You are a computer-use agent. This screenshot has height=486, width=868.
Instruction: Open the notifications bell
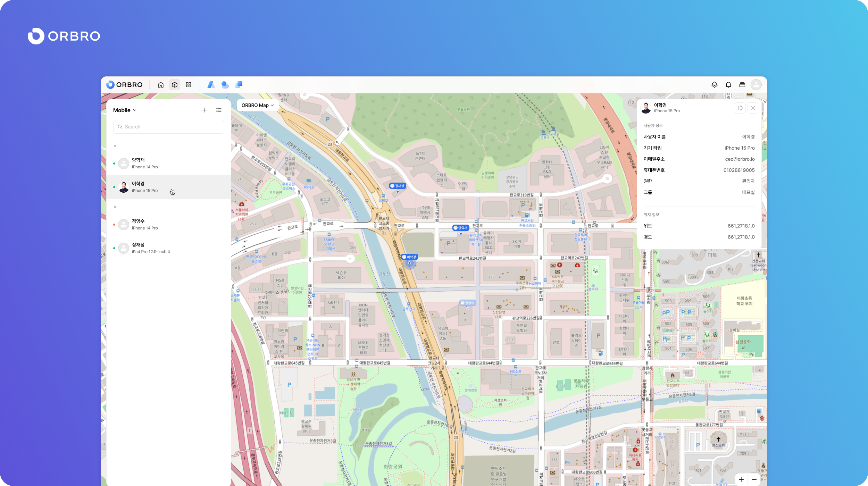click(x=728, y=85)
